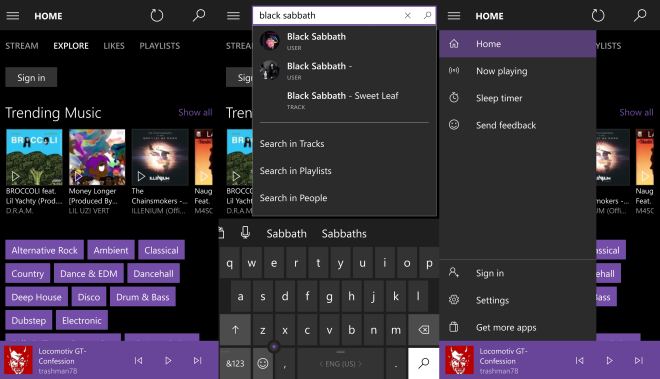Open Settings from navigation menu
This screenshot has width=660, height=379.
(518, 300)
